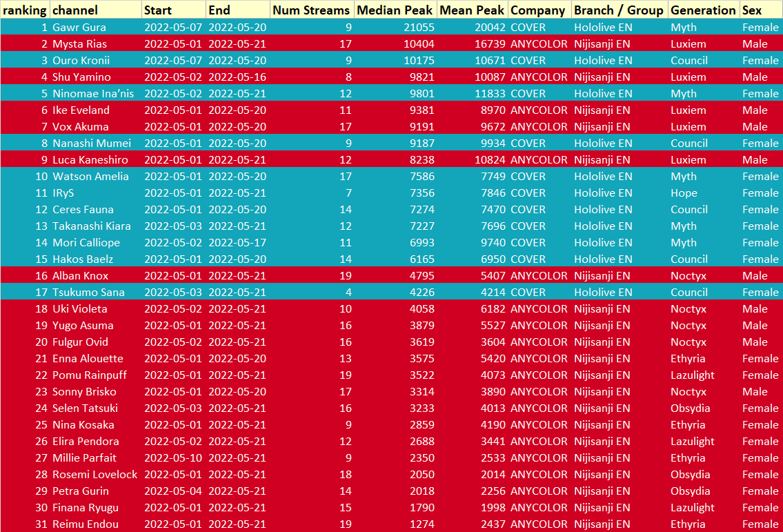This screenshot has width=783, height=532.
Task: Select the 'Generation' column header
Action: pos(704,10)
